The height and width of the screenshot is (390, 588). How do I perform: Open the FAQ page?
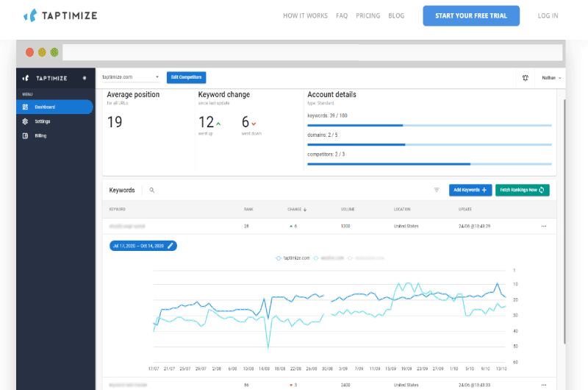(342, 15)
